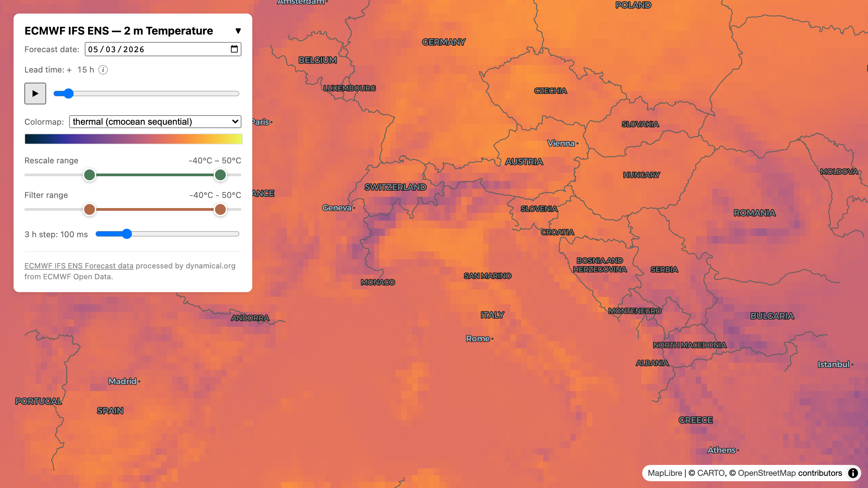This screenshot has width=868, height=488.
Task: Click the BELGIUM map label
Action: tap(318, 60)
